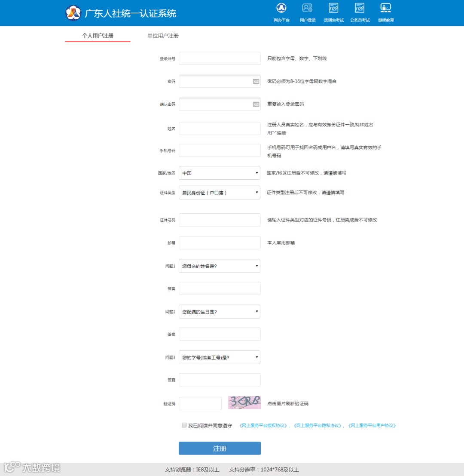This screenshot has height=476, width=464.
Task: Open 网上服务平台隐私协议 link
Action: click(317, 426)
